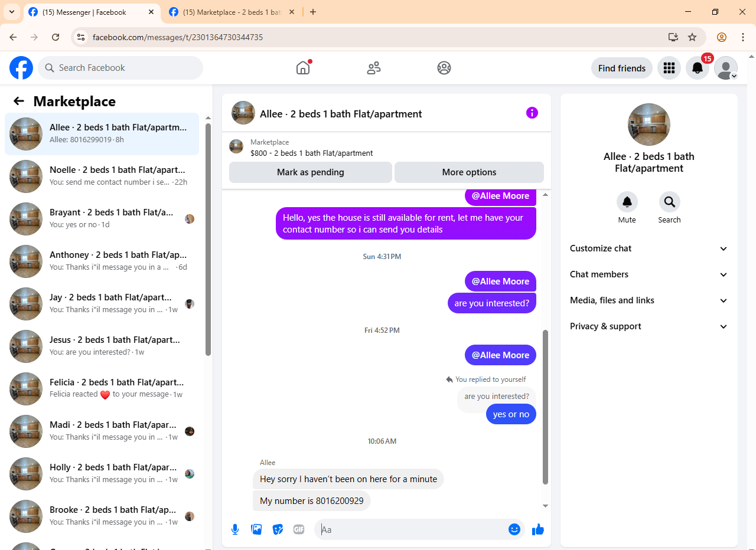Click the 'yes or no' message bubble
Viewport: 756px width, 550px height.
(511, 414)
